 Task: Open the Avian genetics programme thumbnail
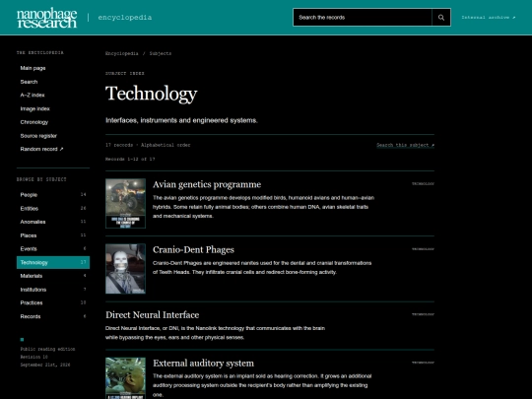coord(125,204)
